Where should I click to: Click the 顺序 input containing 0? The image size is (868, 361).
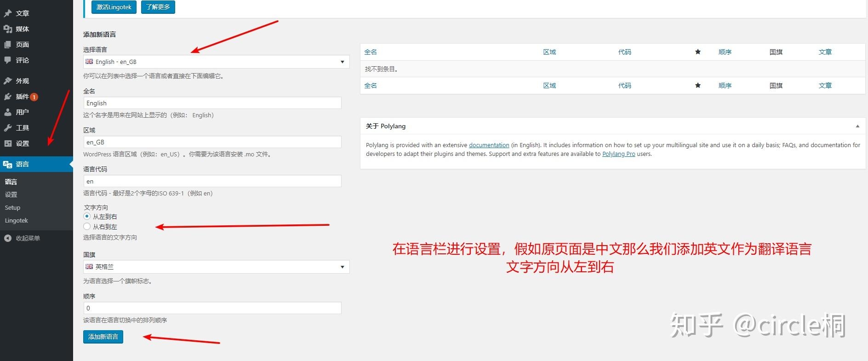pos(212,308)
